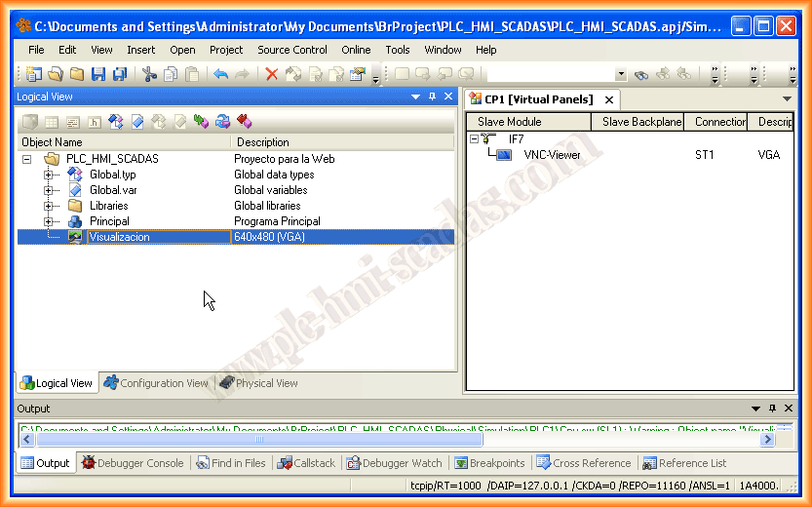
Task: Click the New Project toolbar icon
Action: pos(34,74)
